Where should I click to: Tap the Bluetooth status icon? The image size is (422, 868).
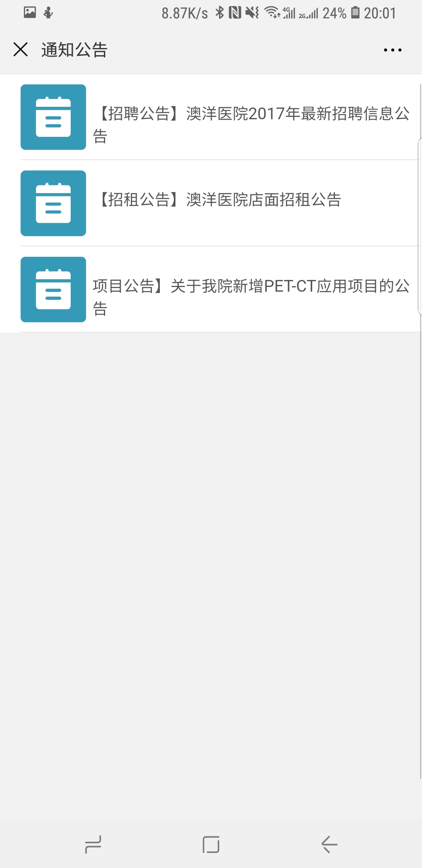[220, 13]
